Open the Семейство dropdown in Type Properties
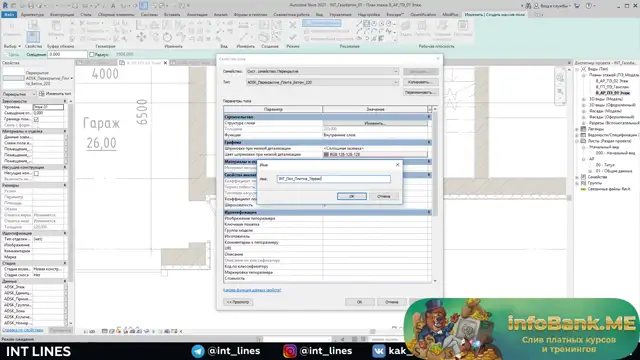The height and width of the screenshot is (360, 640). pos(322,71)
